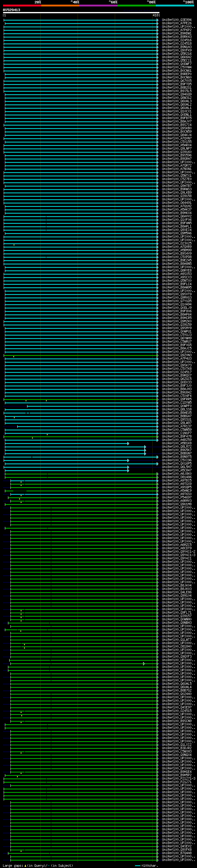Click hit label UniRef100_B9FTD5
Viewport: 197px width, 868px height.
[177, 84]
